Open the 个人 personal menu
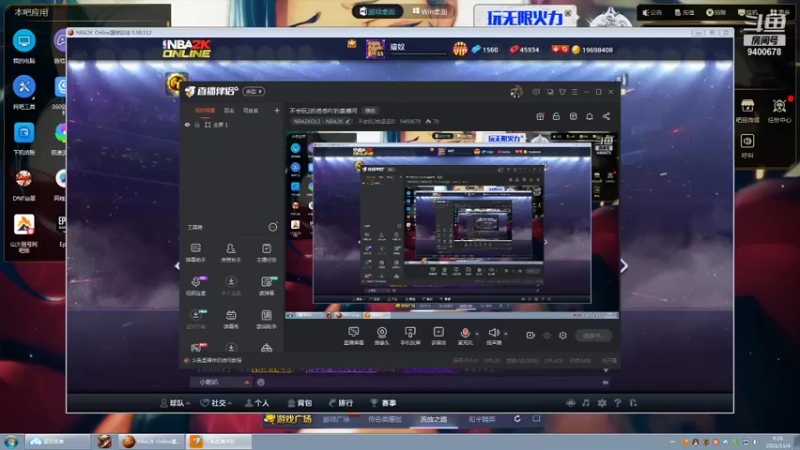The image size is (800, 450). point(257,403)
